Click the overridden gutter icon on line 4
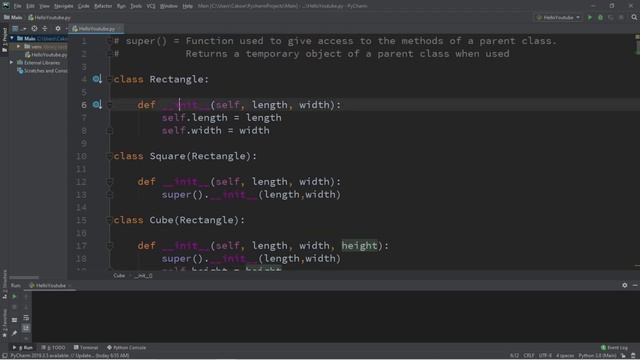Viewport: 640px width, 360px height. pyautogui.click(x=97, y=79)
